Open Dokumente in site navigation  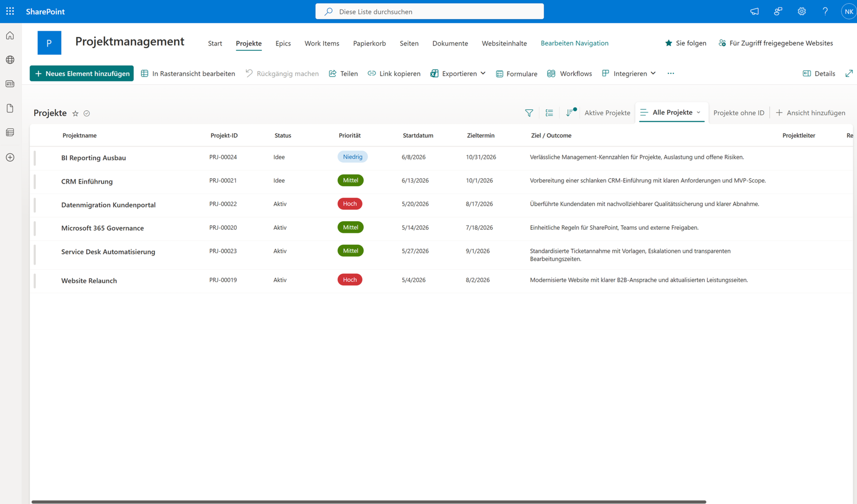[x=450, y=43]
